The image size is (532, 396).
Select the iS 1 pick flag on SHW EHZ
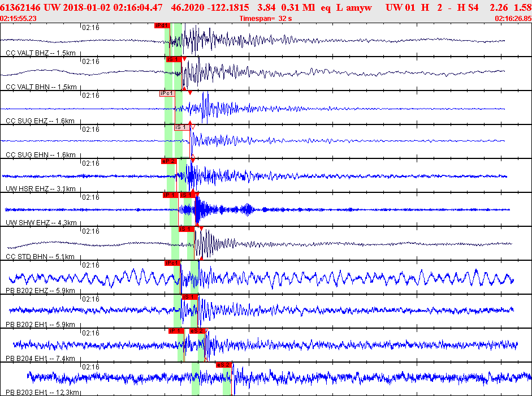pos(187,195)
